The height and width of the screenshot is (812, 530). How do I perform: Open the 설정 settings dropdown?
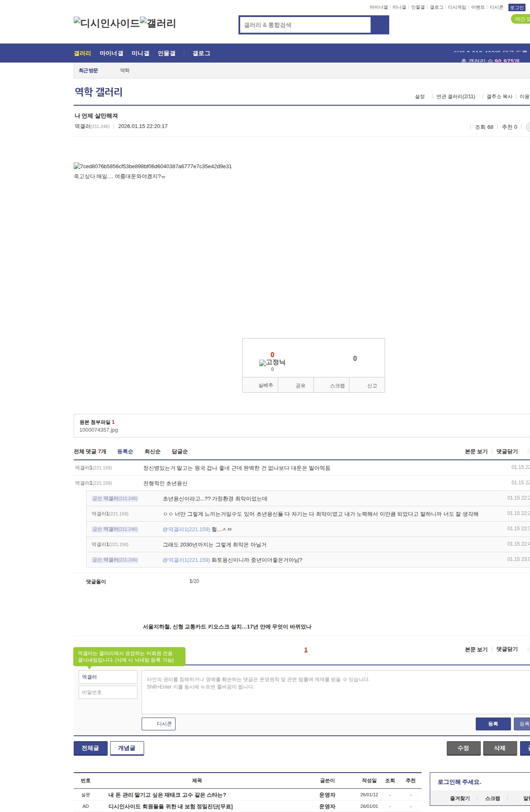420,97
